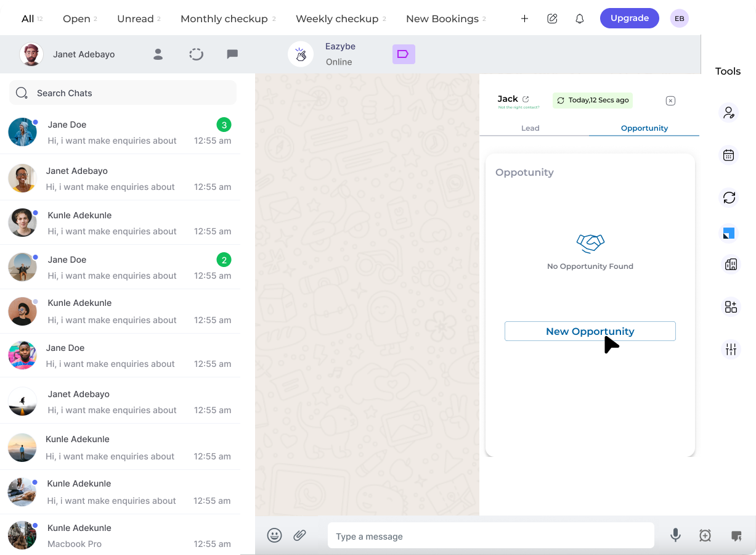
Task: Open the chat bubble icon in the contact header
Action: (232, 54)
